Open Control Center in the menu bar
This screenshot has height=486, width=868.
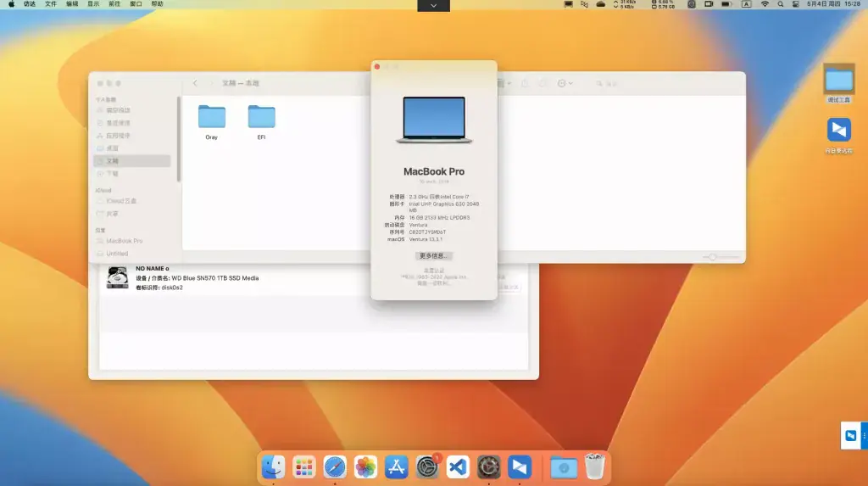pos(795,4)
